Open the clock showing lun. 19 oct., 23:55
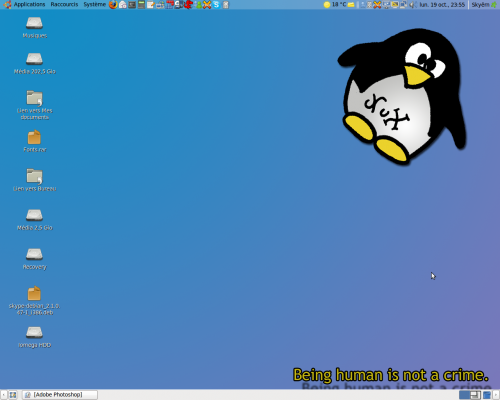500x400 pixels. pyautogui.click(x=442, y=5)
